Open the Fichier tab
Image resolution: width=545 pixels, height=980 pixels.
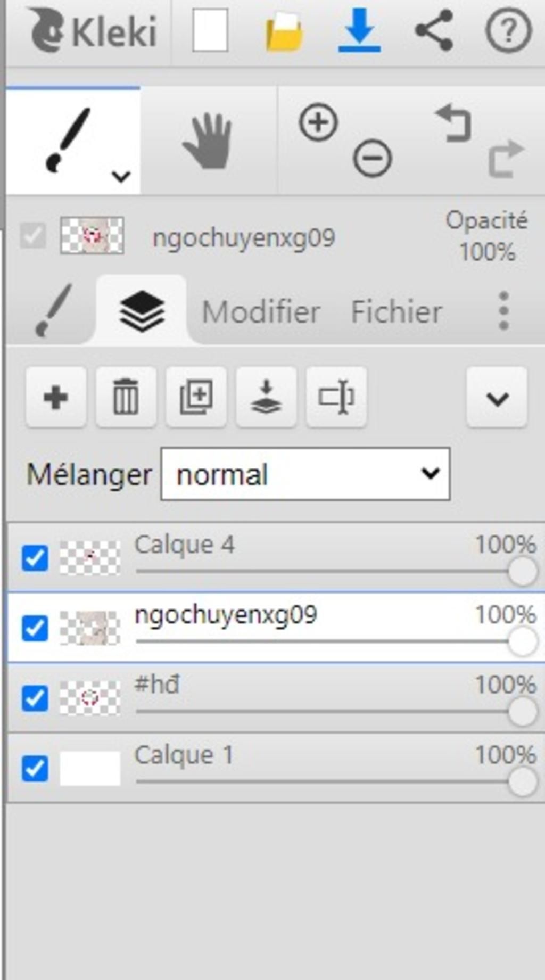click(x=397, y=311)
